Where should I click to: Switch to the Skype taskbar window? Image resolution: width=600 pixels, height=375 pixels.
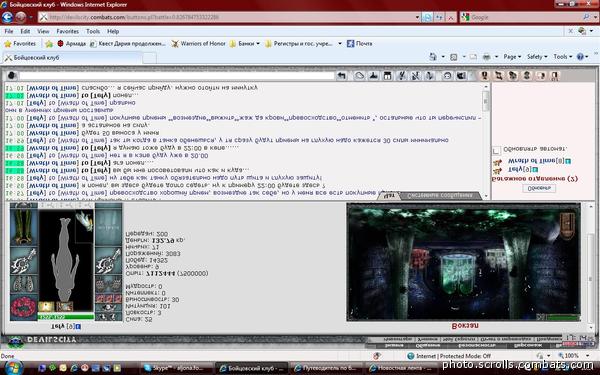click(x=177, y=368)
